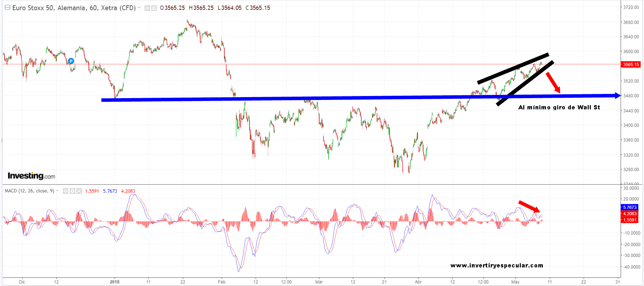The image size is (644, 286).
Task: Click the red 4.2083 signal value label
Action: coord(630,214)
